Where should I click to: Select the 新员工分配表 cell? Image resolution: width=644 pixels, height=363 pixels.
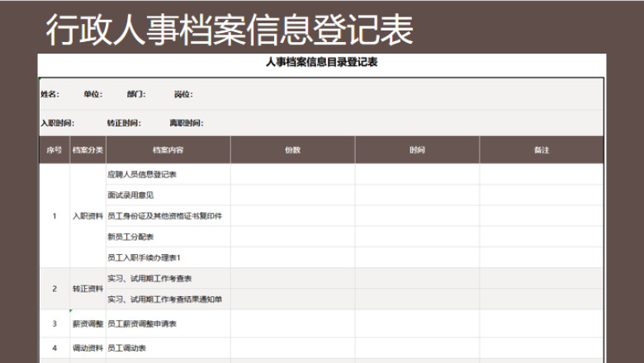click(x=168, y=237)
